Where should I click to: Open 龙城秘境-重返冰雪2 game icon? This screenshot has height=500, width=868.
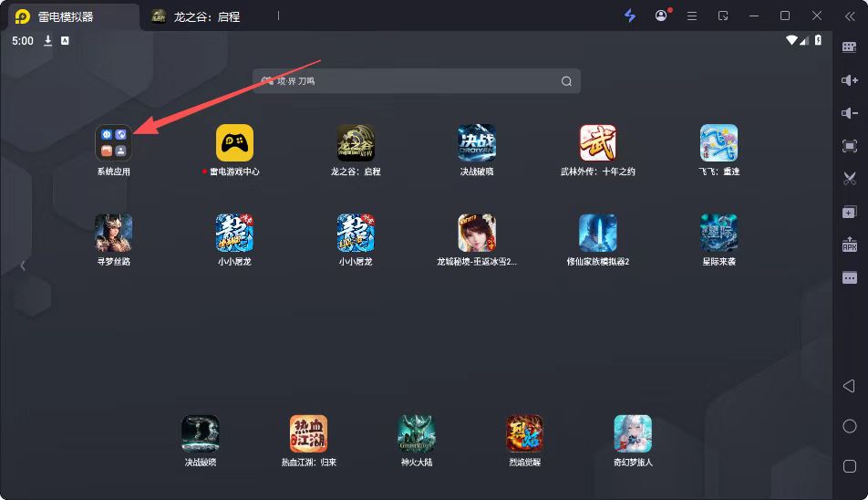click(477, 233)
